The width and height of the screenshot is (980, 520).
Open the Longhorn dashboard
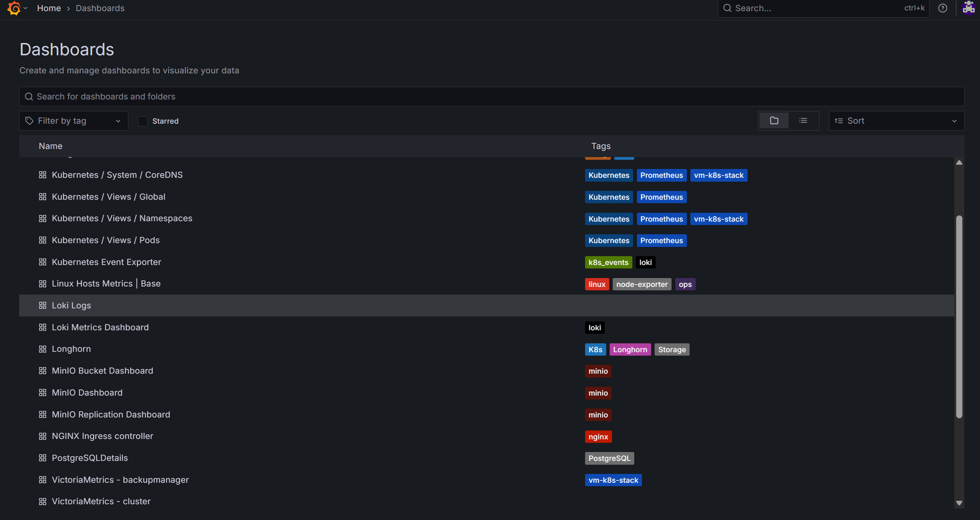[71, 349]
